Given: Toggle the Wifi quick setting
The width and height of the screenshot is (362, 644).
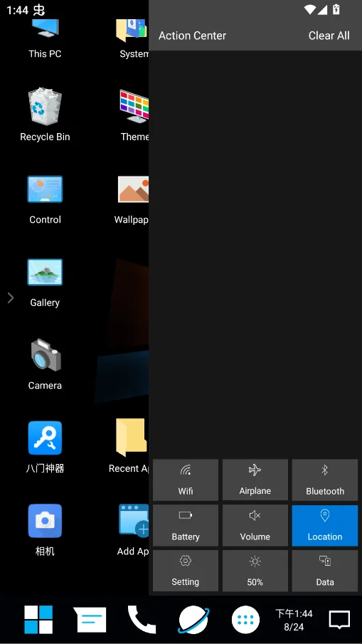Looking at the screenshot, I should [186, 480].
